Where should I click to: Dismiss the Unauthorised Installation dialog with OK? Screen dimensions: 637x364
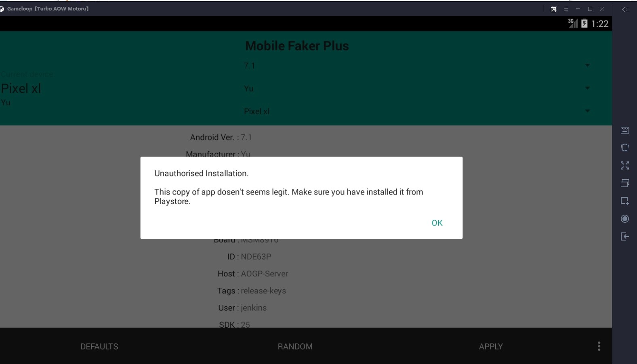437,223
